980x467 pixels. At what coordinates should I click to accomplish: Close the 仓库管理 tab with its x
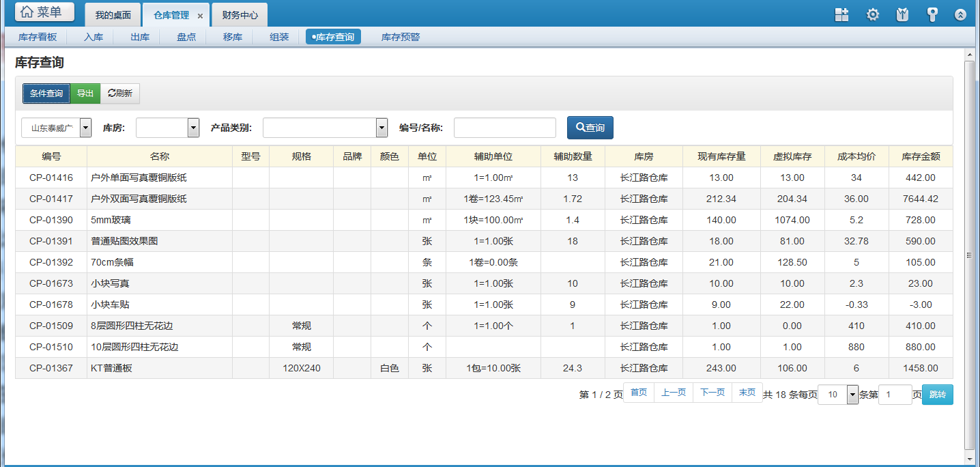click(200, 15)
